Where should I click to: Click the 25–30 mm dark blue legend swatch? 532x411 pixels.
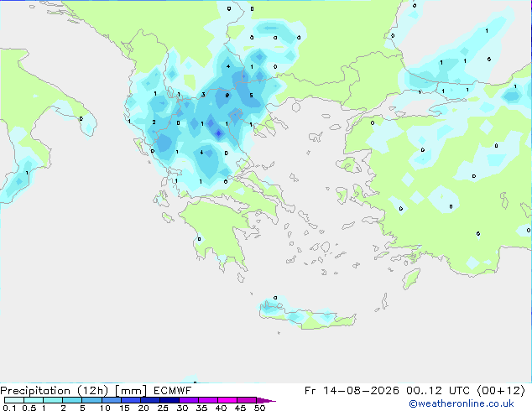coord(170,400)
